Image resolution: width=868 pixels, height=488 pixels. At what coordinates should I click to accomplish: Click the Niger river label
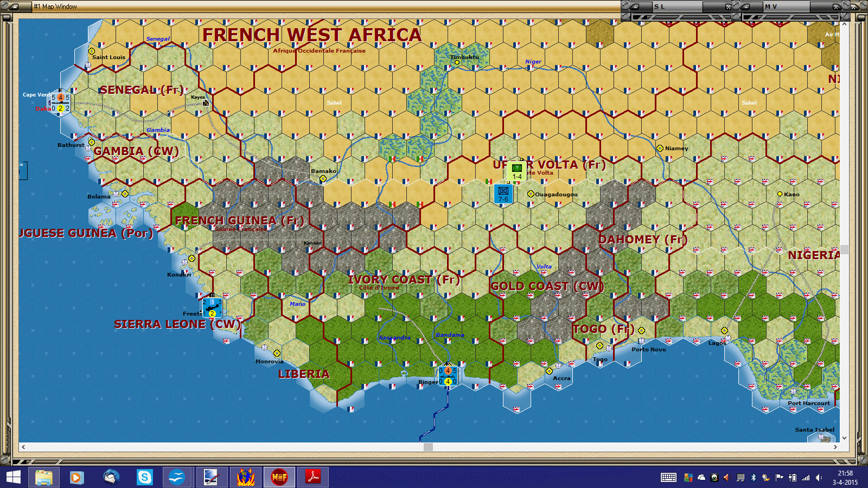(x=533, y=62)
